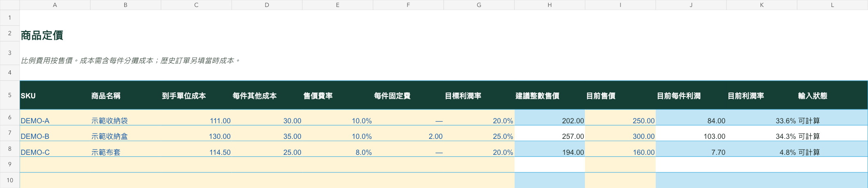Viewport: 868px width, 188px height.
Task: Click the note starting with 比例費用按售價
Action: tap(130, 61)
